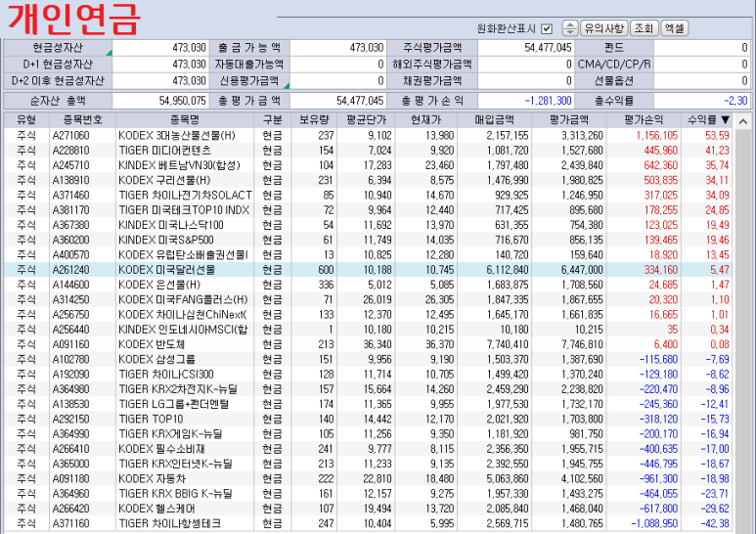
Task: Sort by the 평균단가 column header
Action: (366, 119)
